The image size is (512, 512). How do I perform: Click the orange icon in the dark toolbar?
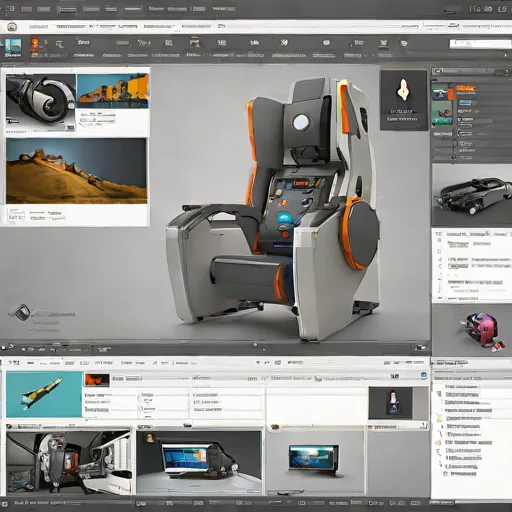pos(35,45)
